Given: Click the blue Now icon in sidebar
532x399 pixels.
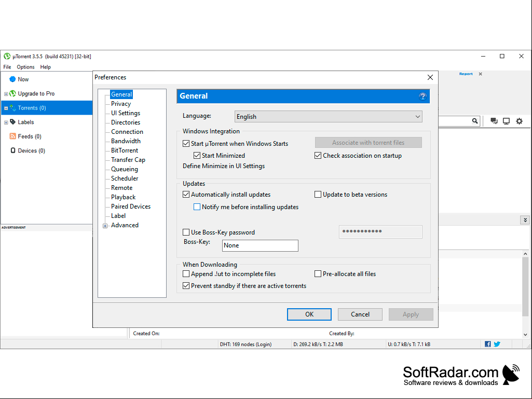Looking at the screenshot, I should tap(12, 79).
